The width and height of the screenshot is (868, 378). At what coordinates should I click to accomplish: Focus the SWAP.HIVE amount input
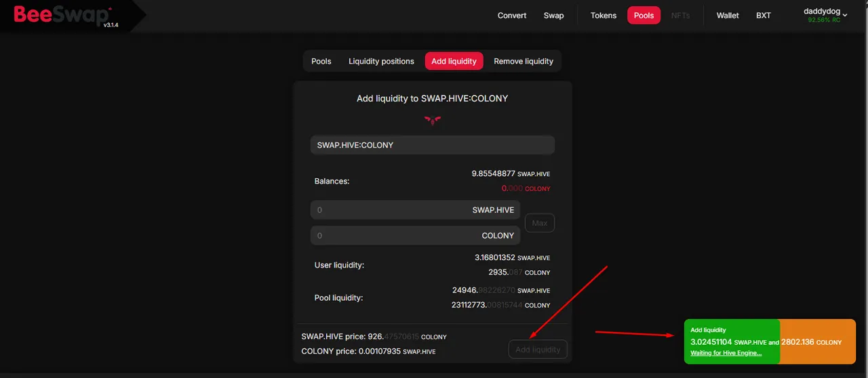click(x=415, y=210)
